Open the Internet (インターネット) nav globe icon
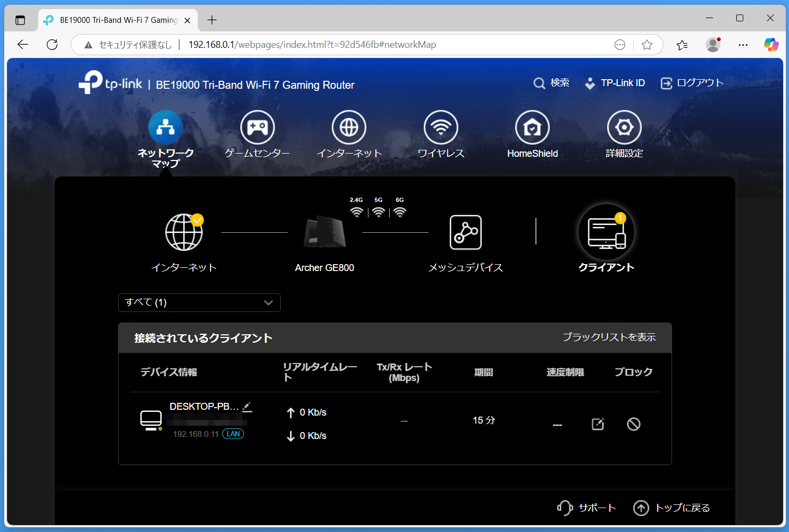Viewport: 789px width, 532px height. pos(349,128)
